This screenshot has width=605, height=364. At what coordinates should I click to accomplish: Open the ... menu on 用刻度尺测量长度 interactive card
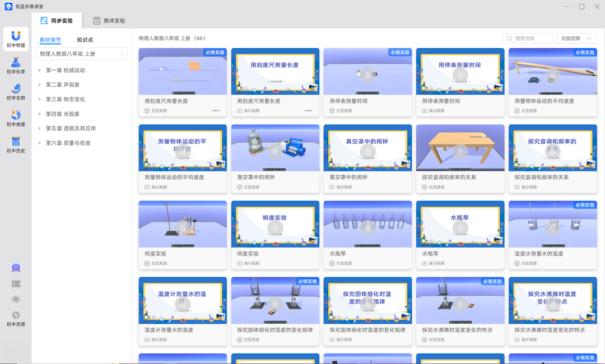(216, 110)
